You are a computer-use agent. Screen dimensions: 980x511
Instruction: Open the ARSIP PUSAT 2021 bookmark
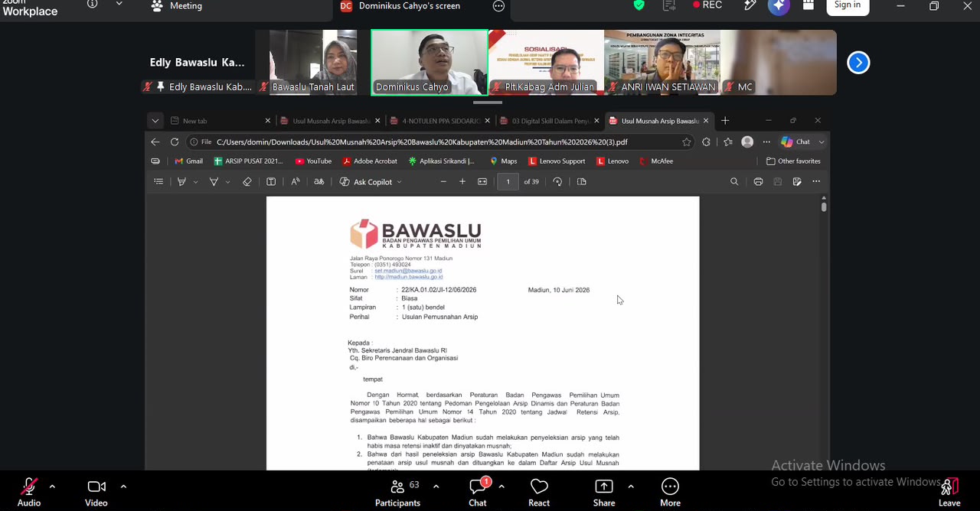(x=249, y=161)
